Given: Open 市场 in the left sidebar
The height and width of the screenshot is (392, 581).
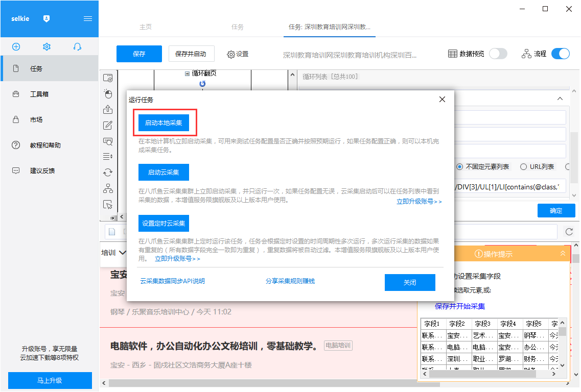Looking at the screenshot, I should point(50,119).
